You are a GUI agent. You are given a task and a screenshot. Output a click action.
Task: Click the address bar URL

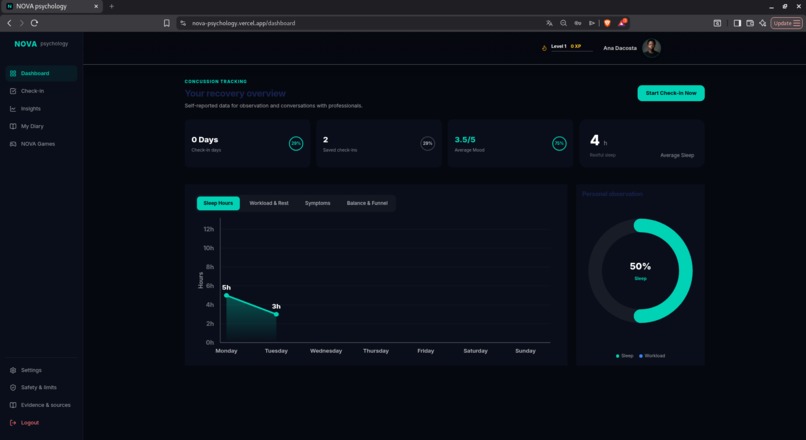pyautogui.click(x=243, y=23)
